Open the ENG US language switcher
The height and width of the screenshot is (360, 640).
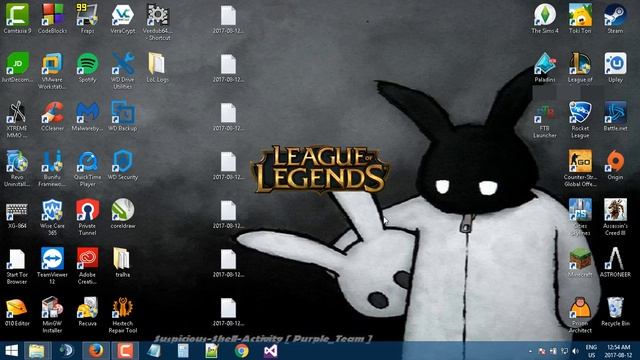coord(591,351)
